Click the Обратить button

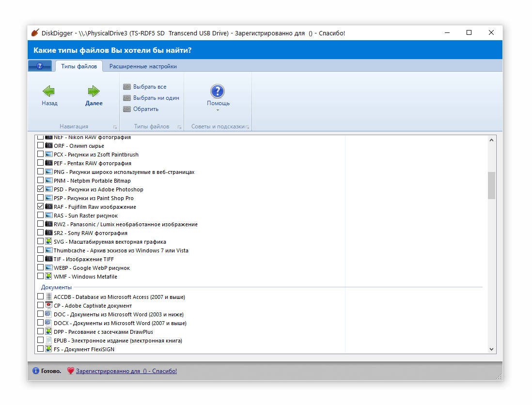tap(141, 109)
